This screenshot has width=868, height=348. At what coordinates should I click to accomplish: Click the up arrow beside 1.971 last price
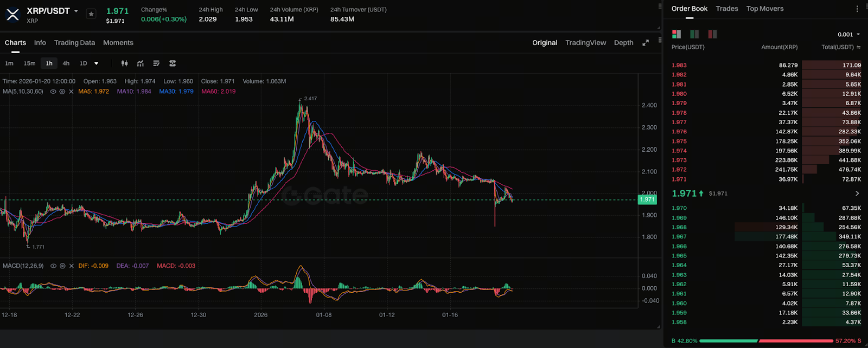click(701, 194)
